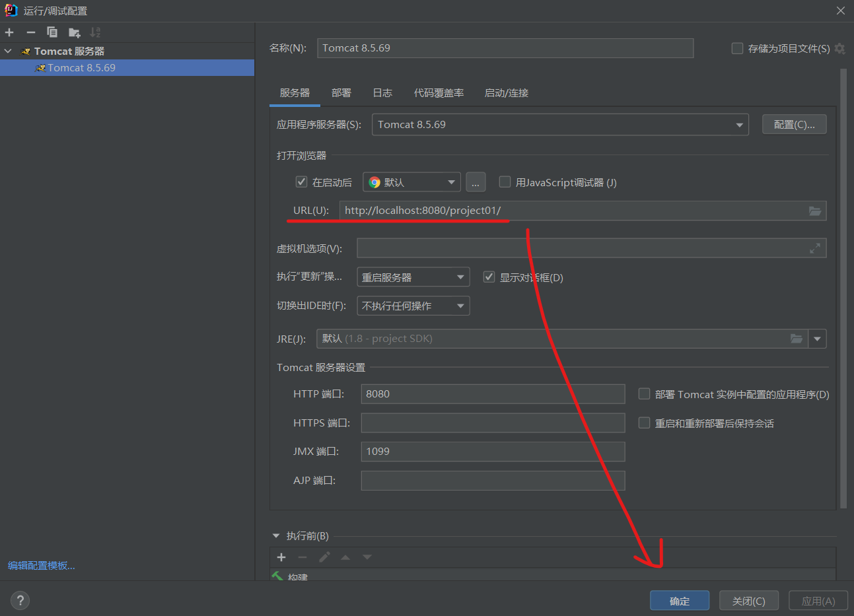Add a new run configuration

[9, 32]
